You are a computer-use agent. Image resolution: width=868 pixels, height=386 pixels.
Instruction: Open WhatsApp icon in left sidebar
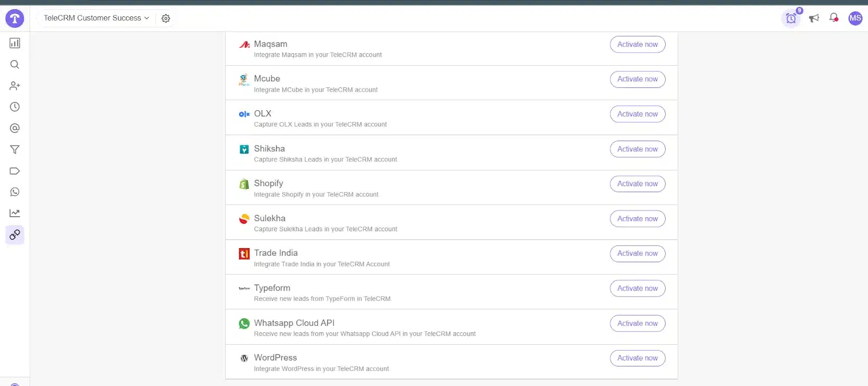[15, 192]
